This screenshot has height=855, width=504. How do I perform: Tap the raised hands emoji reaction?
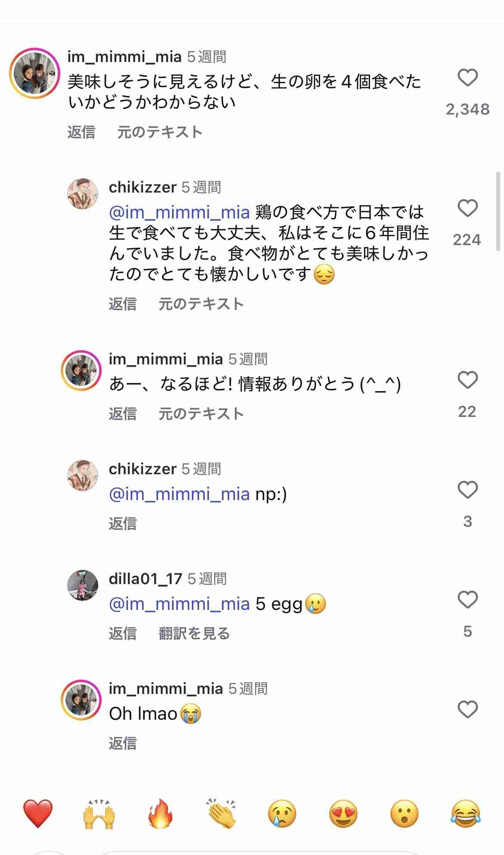pos(99,813)
